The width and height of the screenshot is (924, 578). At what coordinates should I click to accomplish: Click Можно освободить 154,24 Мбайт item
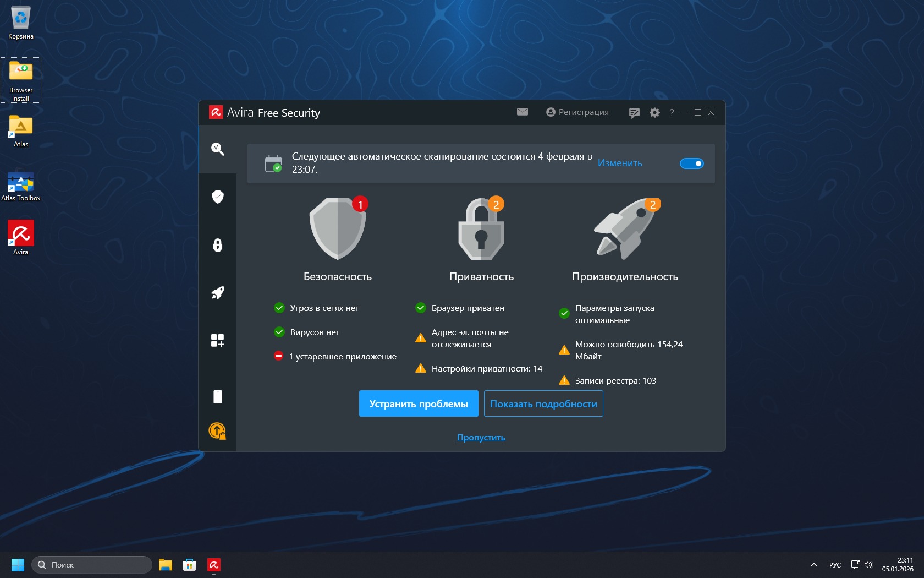tap(621, 351)
